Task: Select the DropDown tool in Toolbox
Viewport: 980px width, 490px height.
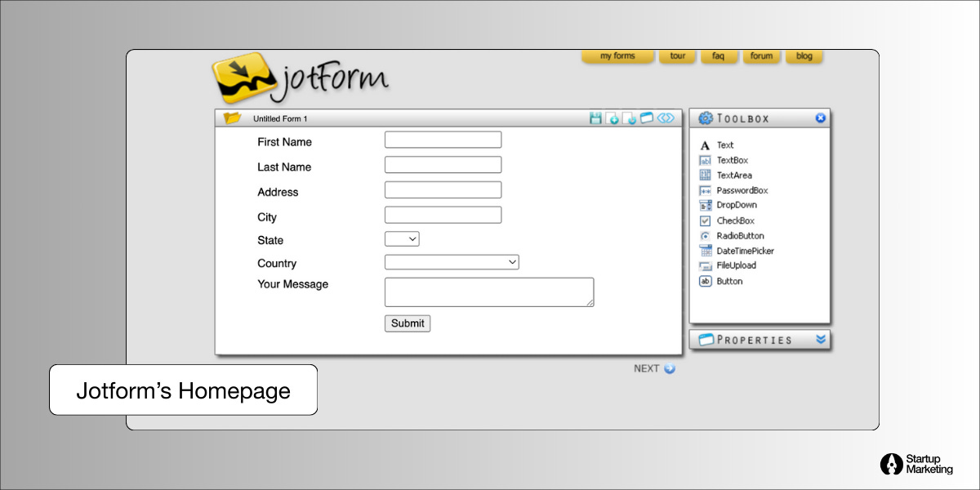Action: click(x=728, y=205)
